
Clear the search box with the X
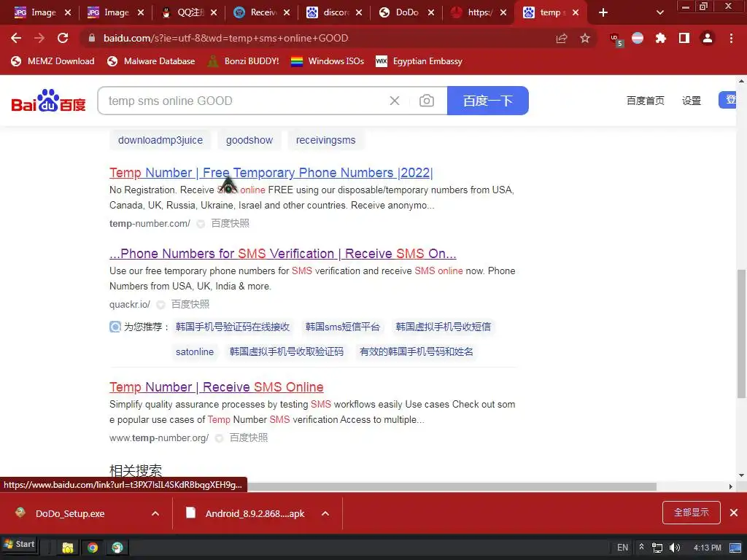pos(395,101)
